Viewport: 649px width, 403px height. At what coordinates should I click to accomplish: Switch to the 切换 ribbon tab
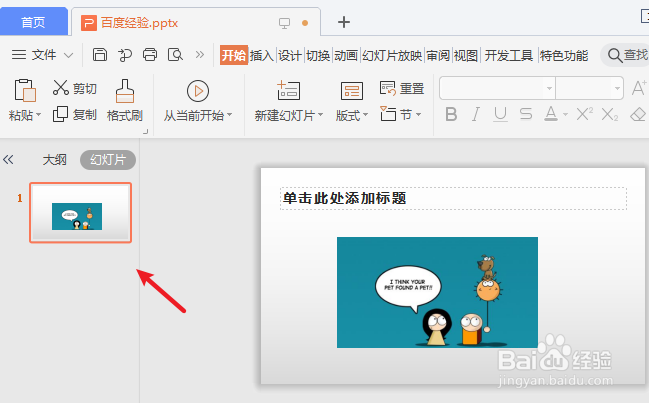pos(318,55)
